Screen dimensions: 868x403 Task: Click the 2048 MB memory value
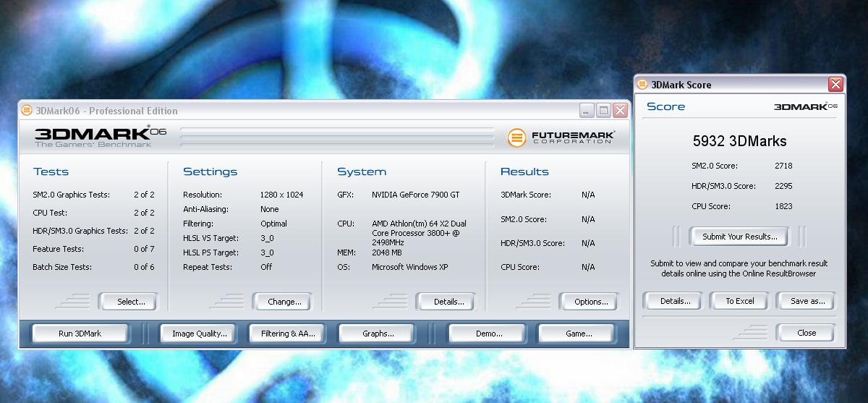click(x=387, y=253)
